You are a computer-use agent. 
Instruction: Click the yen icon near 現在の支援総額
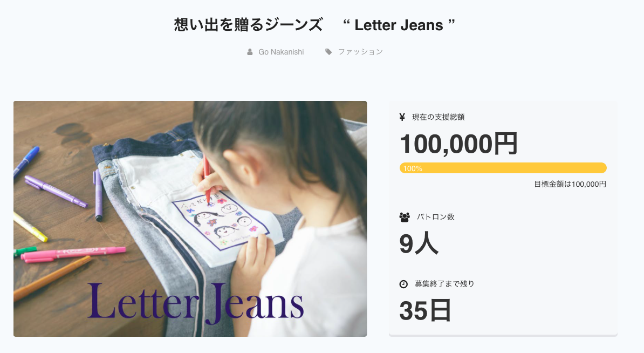tap(402, 117)
